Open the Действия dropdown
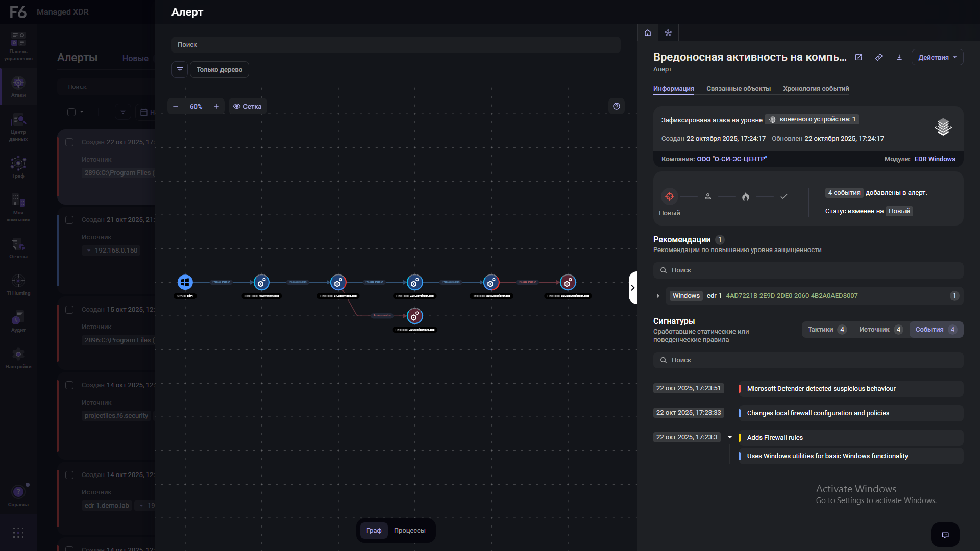This screenshot has width=980, height=551. point(937,57)
